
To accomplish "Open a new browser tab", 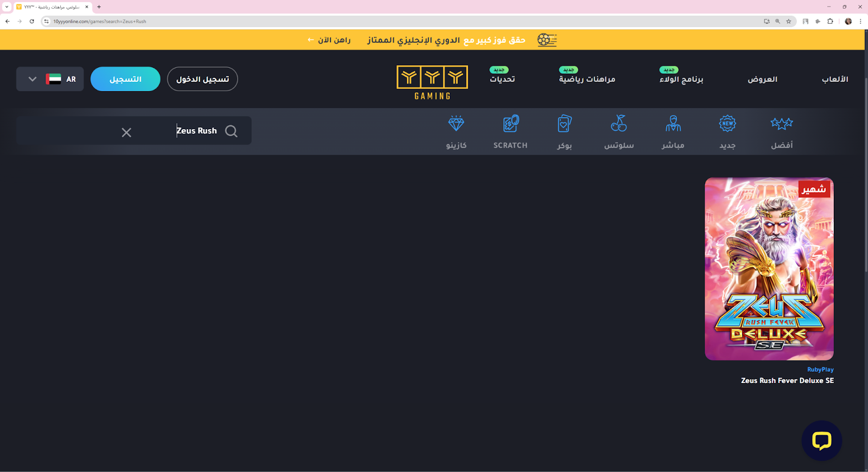I will (99, 7).
